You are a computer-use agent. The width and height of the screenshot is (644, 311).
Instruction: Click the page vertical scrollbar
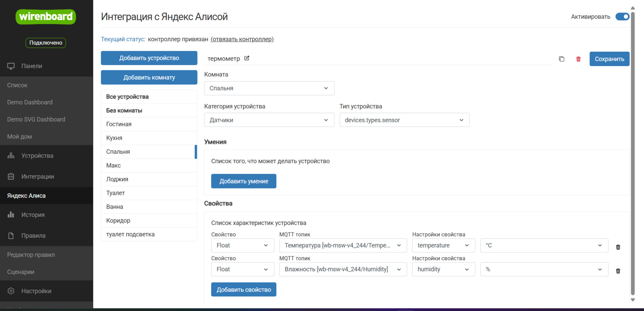pos(633,153)
